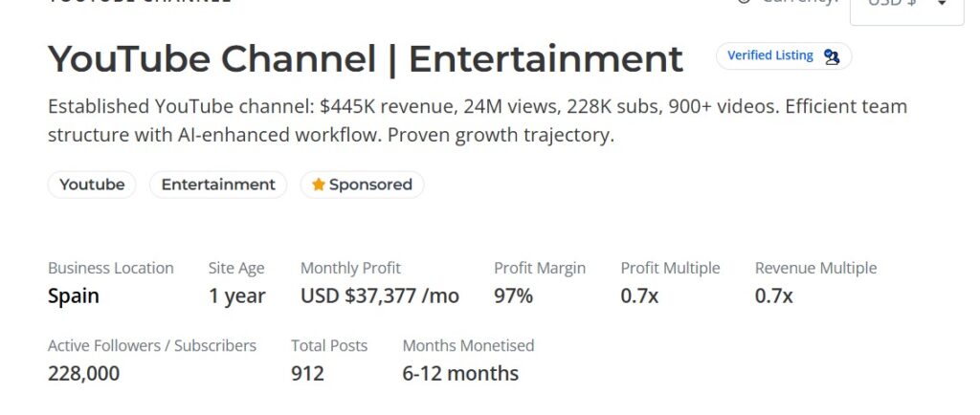980x415 pixels.
Task: Click the Months Monetised 6-12 months value
Action: pyautogui.click(x=460, y=373)
